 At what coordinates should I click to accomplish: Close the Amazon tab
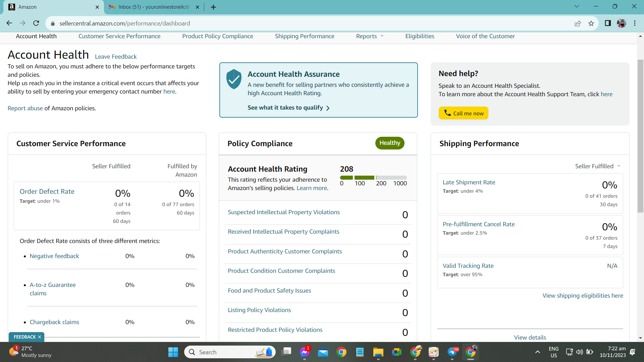tap(97, 7)
